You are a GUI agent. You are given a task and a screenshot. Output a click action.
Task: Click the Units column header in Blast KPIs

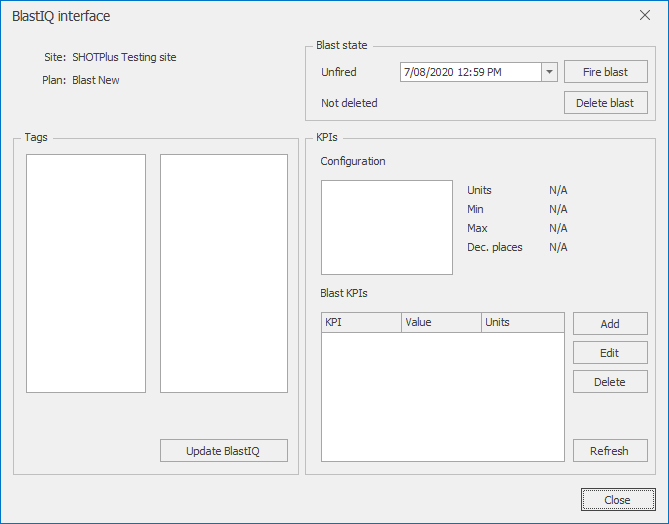(523, 322)
